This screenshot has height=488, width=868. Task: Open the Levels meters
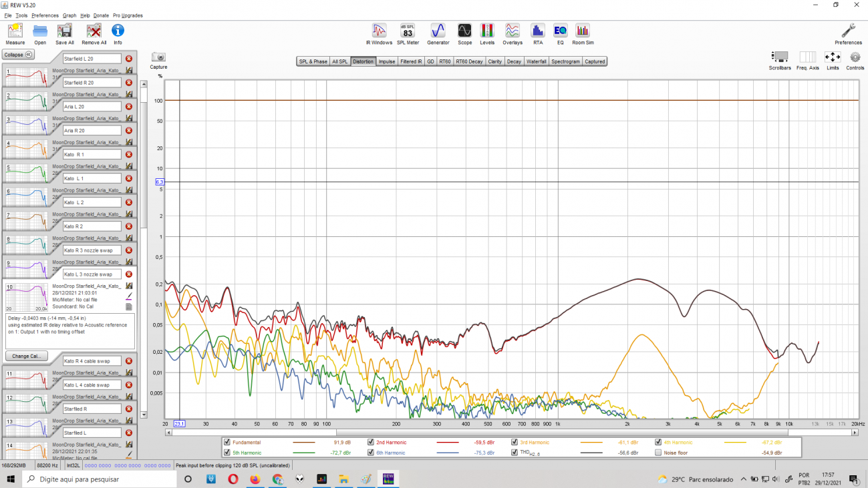tap(487, 34)
